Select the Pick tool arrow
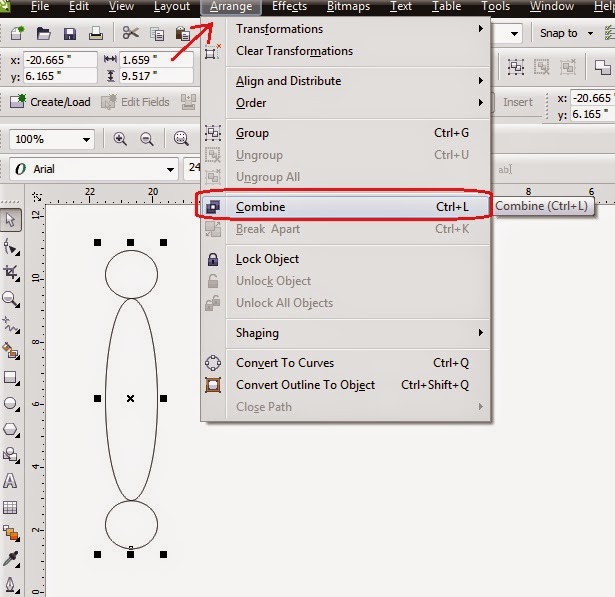 point(11,220)
